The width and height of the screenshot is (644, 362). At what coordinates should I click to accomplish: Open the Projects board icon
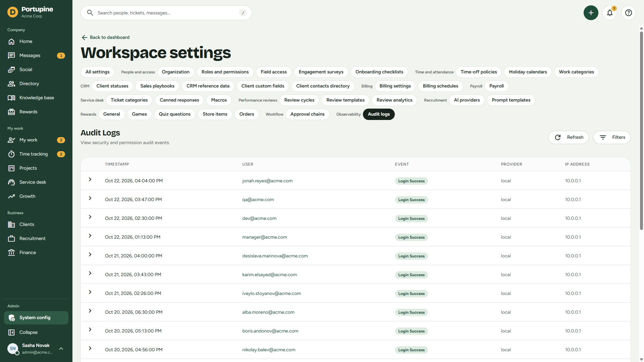(11, 168)
